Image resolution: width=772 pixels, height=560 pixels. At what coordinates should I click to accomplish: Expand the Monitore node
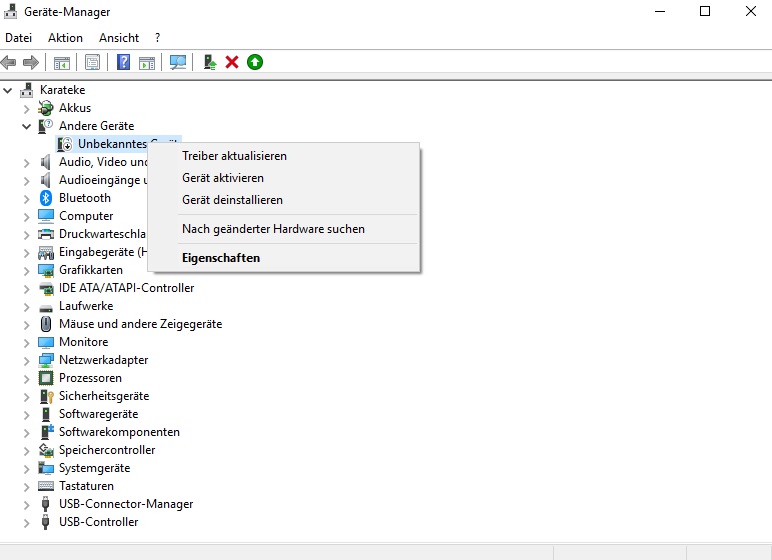(27, 342)
